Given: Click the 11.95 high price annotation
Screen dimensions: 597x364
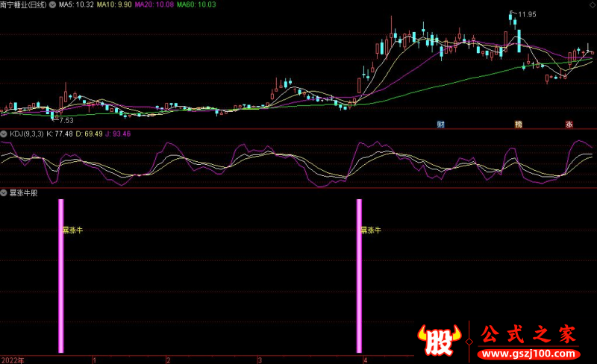Looking at the screenshot, I should [527, 15].
